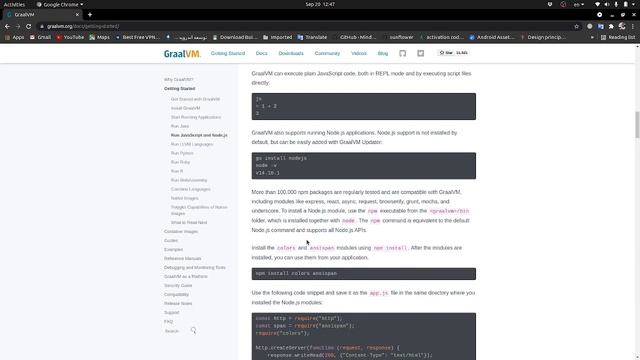Click the GraalVM logo

[x=182, y=53]
